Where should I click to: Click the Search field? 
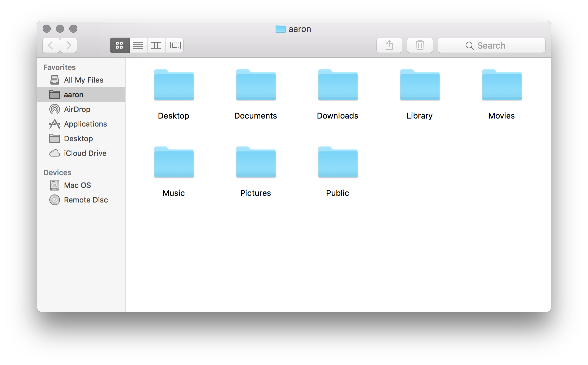point(492,45)
